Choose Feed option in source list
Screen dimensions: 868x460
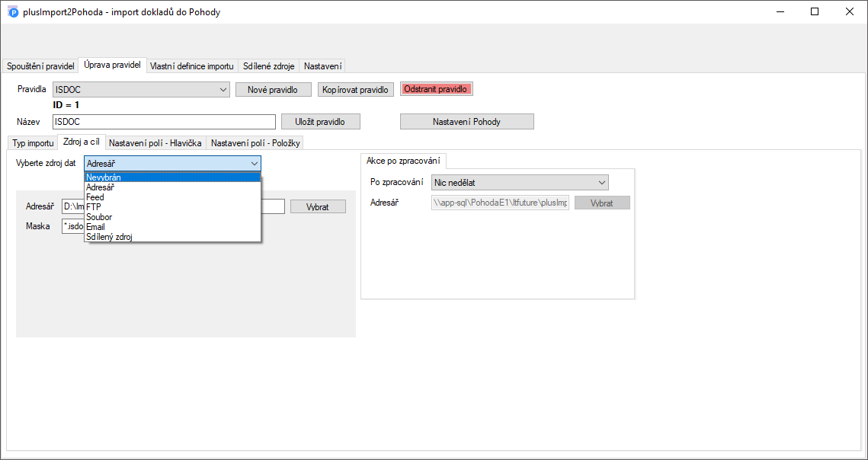172,197
